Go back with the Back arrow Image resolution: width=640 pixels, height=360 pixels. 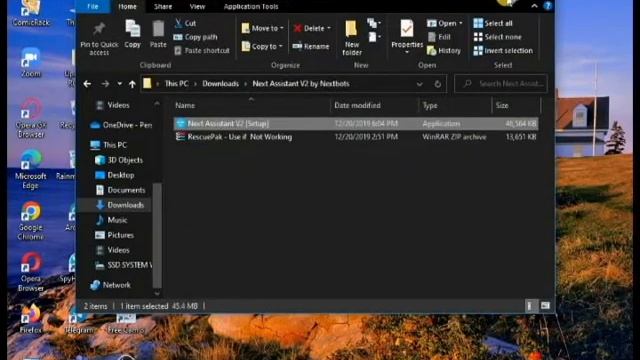87,84
